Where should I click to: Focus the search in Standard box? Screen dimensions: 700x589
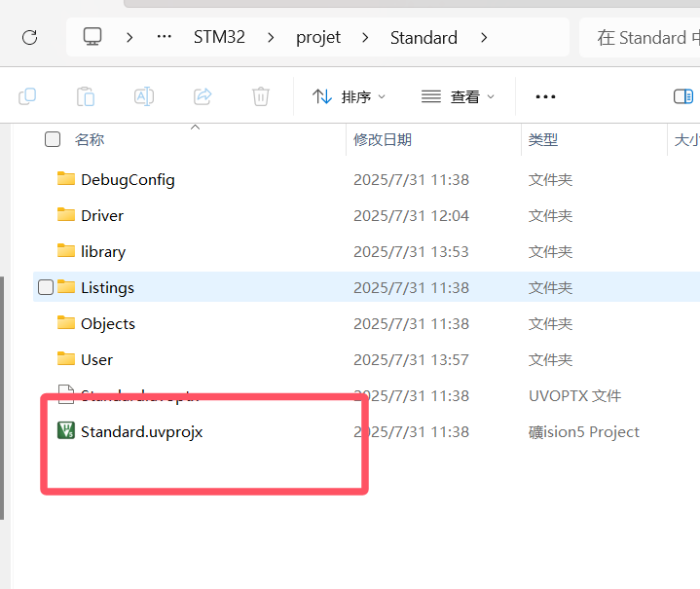(640, 38)
